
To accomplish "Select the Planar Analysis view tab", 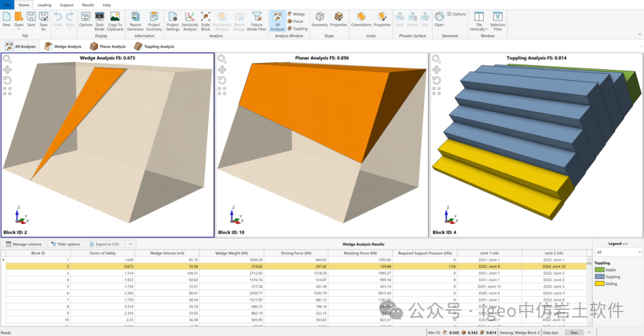I will [x=108, y=46].
